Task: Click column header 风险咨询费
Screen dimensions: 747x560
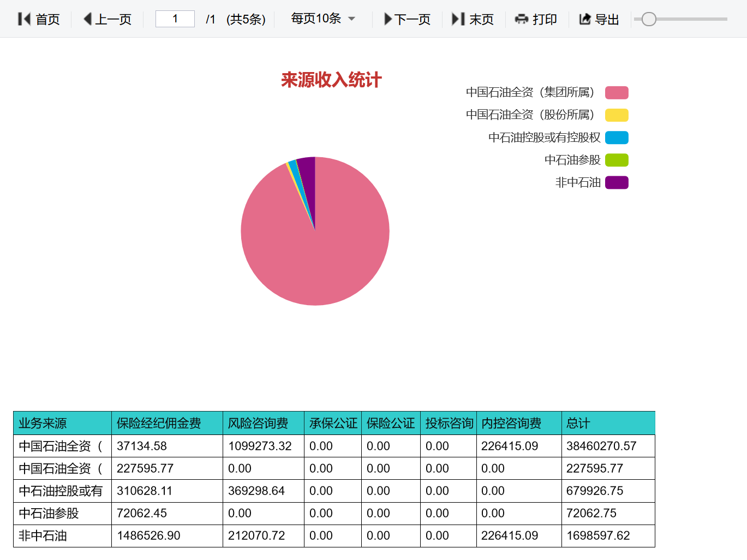Action: click(258, 424)
